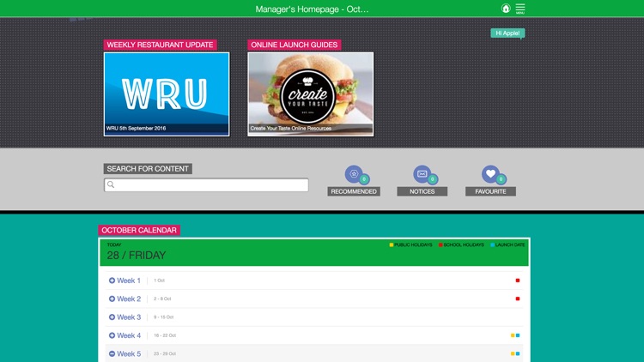This screenshot has height=362, width=644.
Task: Collapse Week 5 in calendar
Action: pyautogui.click(x=112, y=353)
